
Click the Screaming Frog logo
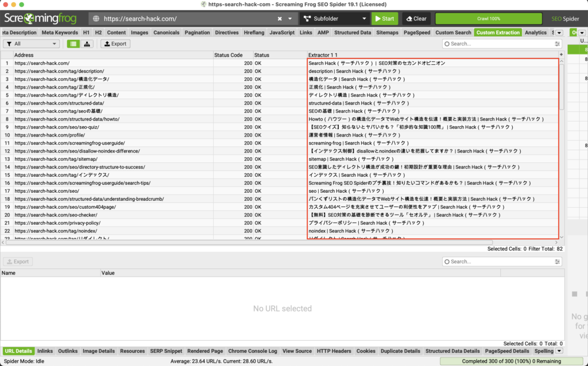pos(41,18)
